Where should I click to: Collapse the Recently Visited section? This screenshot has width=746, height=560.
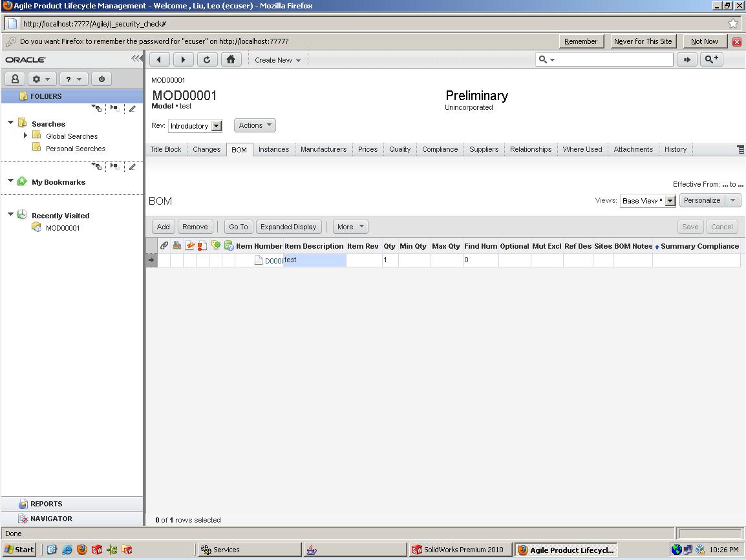point(10,214)
